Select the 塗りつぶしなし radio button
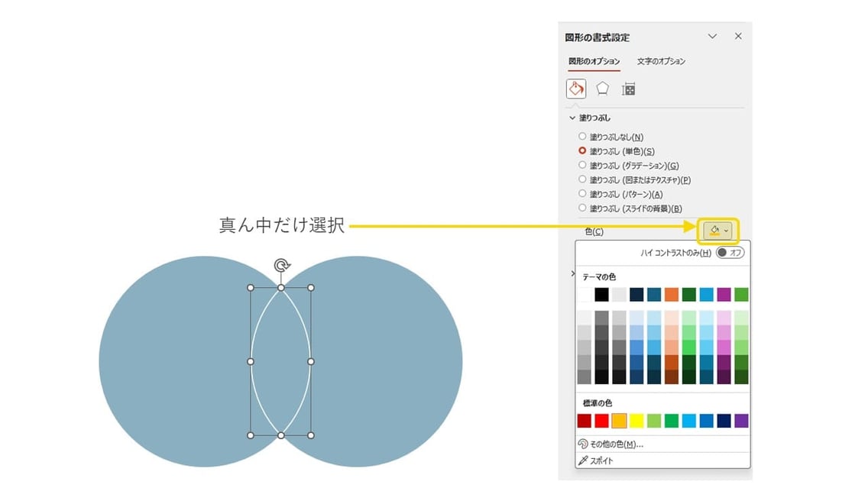 [582, 136]
